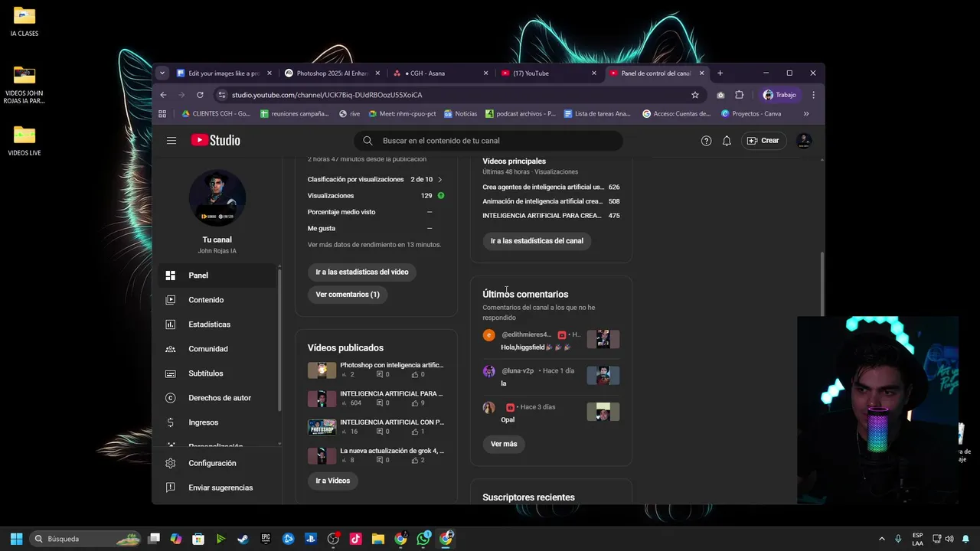980x551 pixels.
Task: Show hidden system tray icons
Action: [881, 539]
